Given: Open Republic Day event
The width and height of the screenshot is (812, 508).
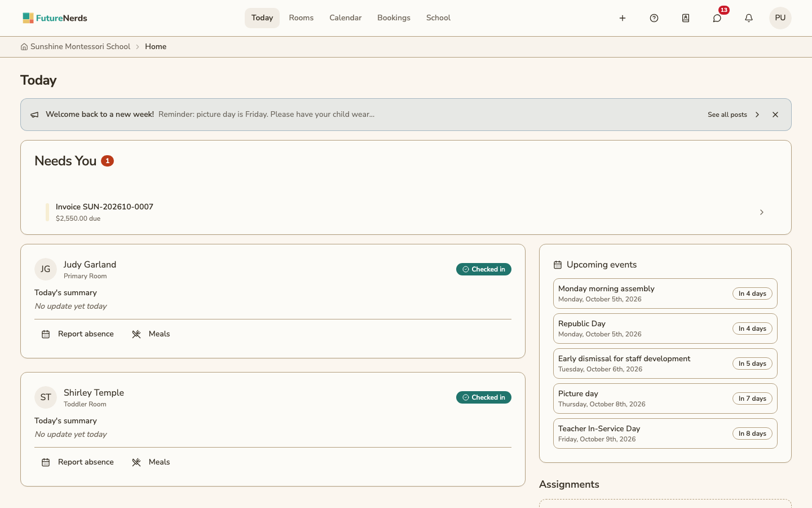Looking at the screenshot, I should [x=665, y=329].
